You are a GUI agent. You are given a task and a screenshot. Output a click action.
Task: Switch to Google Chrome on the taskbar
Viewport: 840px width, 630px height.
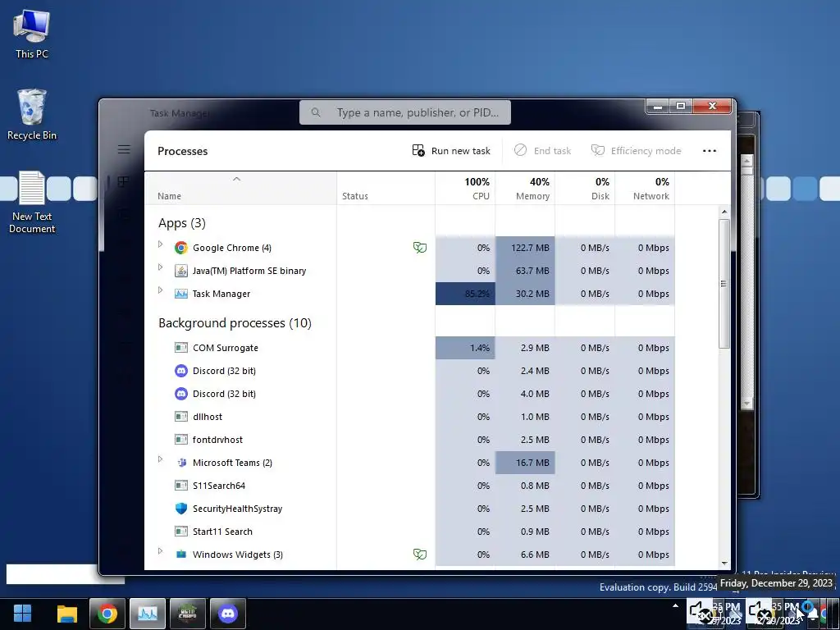coord(107,614)
